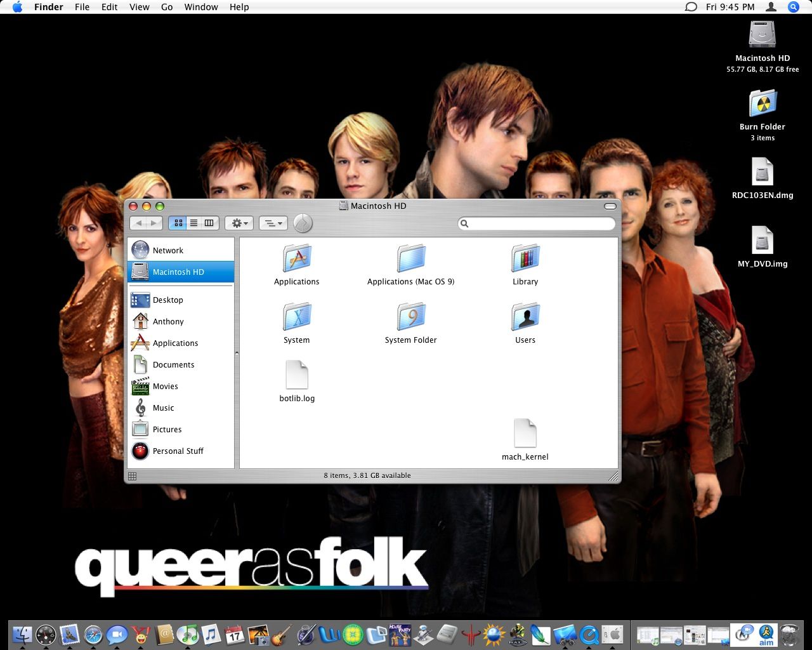812x650 pixels.
Task: Open the Anthony home folder in sidebar
Action: (x=181, y=321)
